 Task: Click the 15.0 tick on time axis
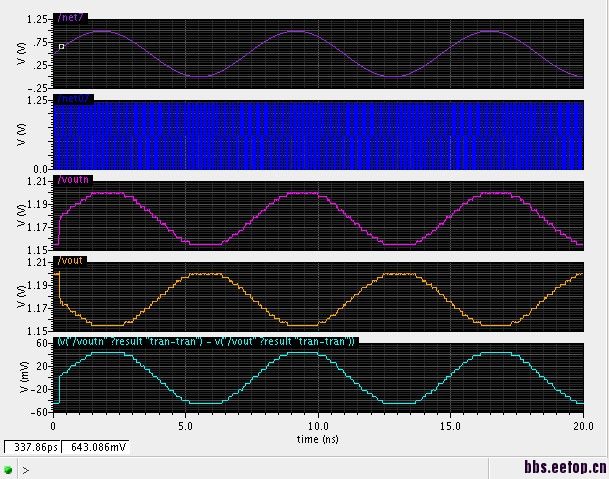451,426
